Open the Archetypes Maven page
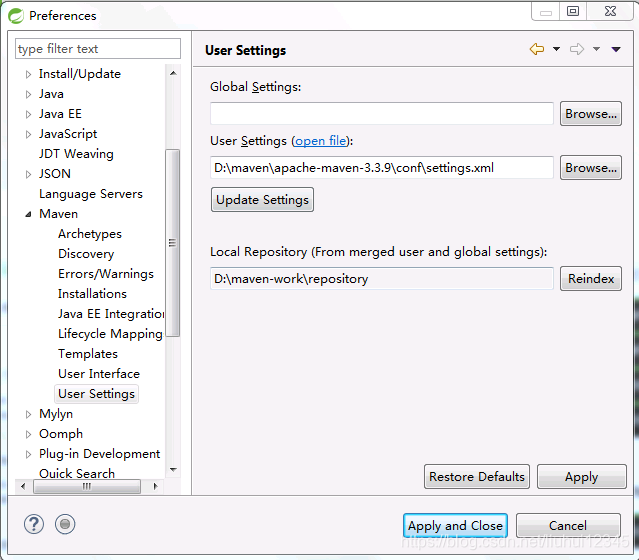The width and height of the screenshot is (639, 560). click(90, 234)
